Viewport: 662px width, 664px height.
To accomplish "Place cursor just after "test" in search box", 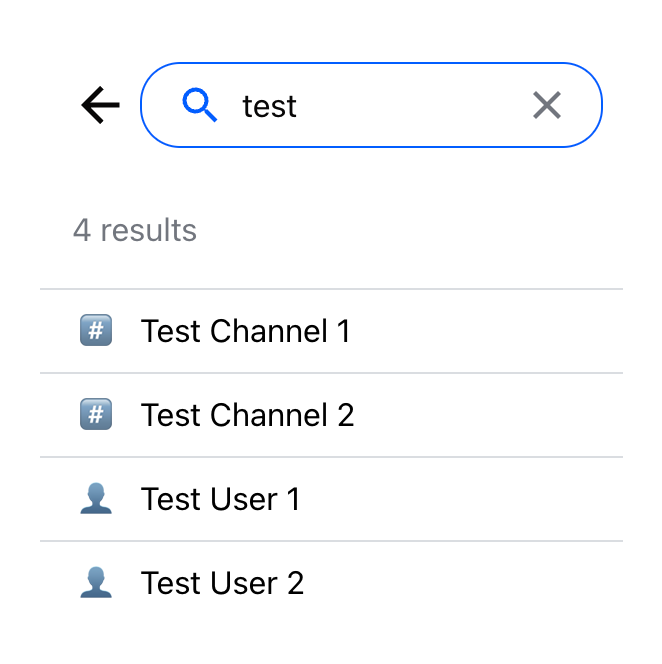I will [299, 106].
